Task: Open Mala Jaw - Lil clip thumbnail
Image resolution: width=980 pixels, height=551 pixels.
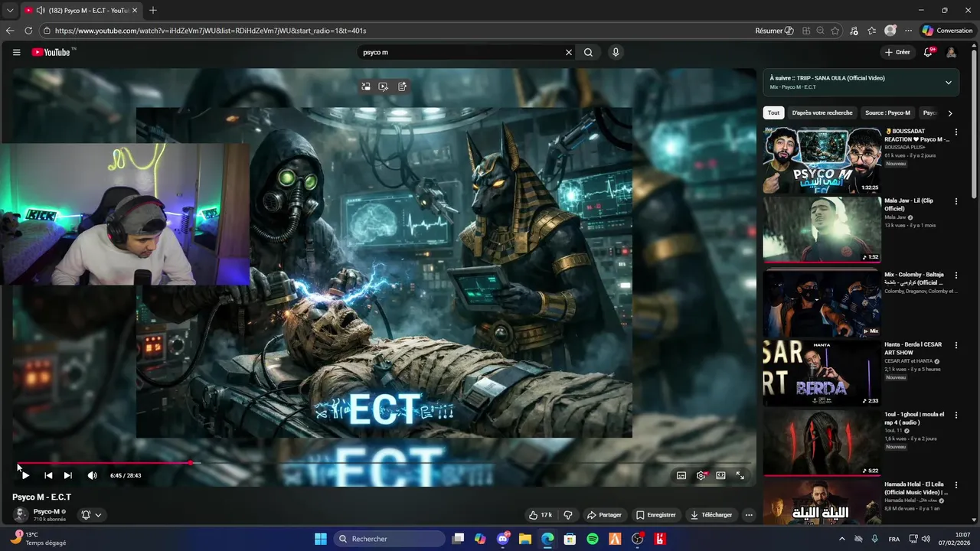Action: (822, 230)
